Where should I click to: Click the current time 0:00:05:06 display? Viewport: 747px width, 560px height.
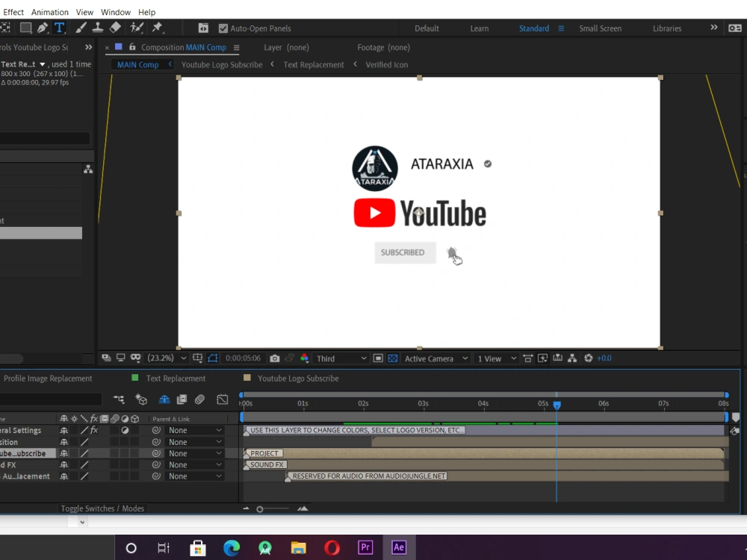pyautogui.click(x=243, y=358)
